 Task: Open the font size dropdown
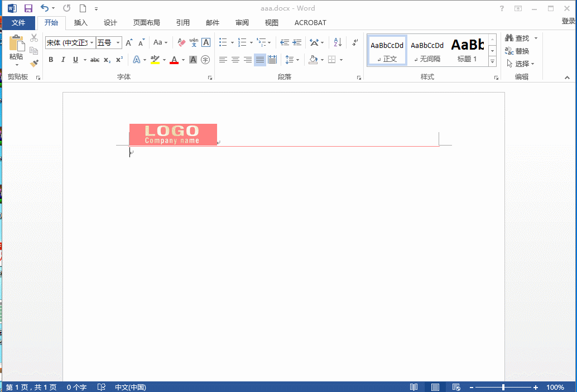[x=118, y=42]
